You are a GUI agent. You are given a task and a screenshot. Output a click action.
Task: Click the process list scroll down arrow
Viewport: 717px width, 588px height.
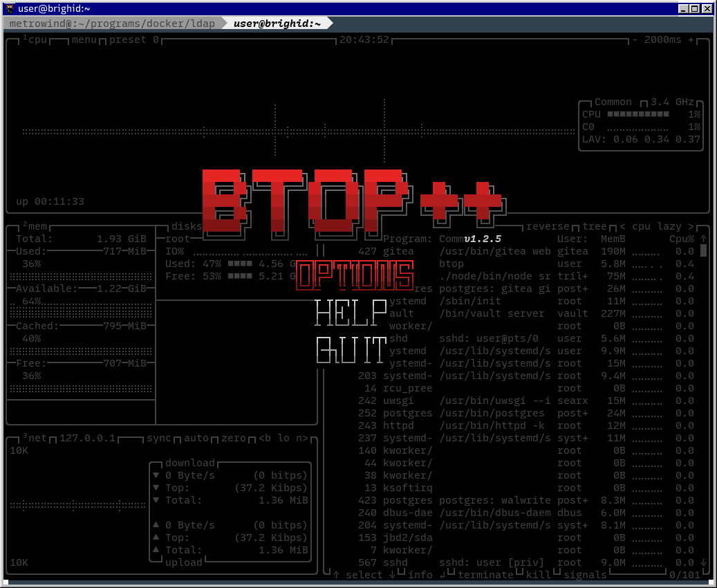703,562
